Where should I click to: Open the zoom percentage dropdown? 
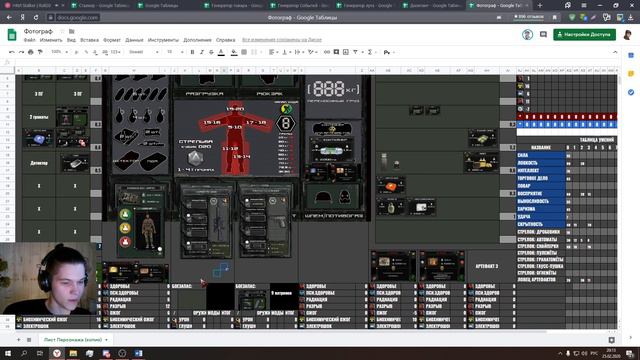tap(59, 52)
